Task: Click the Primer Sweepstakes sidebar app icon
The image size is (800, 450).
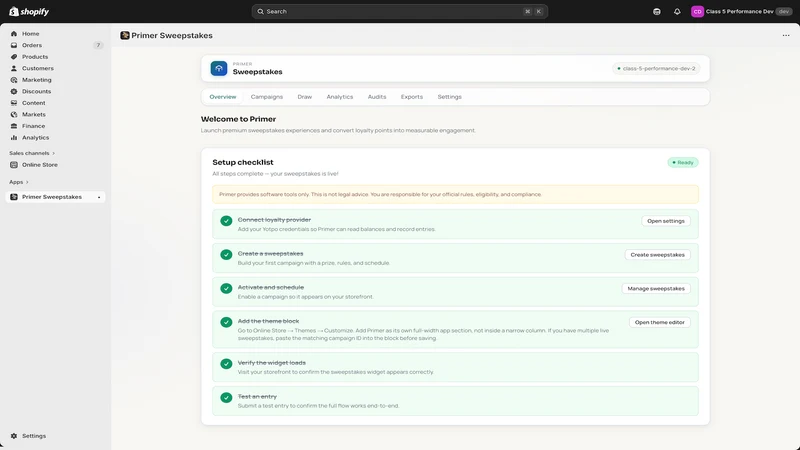Action: coord(14,197)
